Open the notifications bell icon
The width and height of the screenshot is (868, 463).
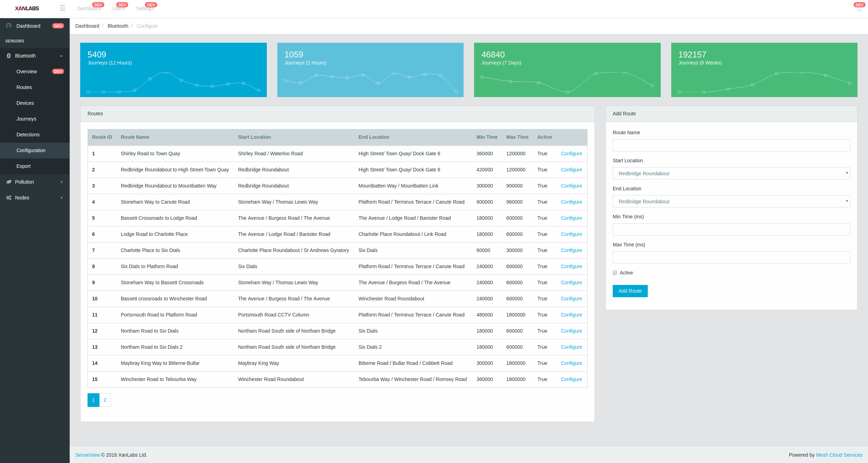[859, 9]
